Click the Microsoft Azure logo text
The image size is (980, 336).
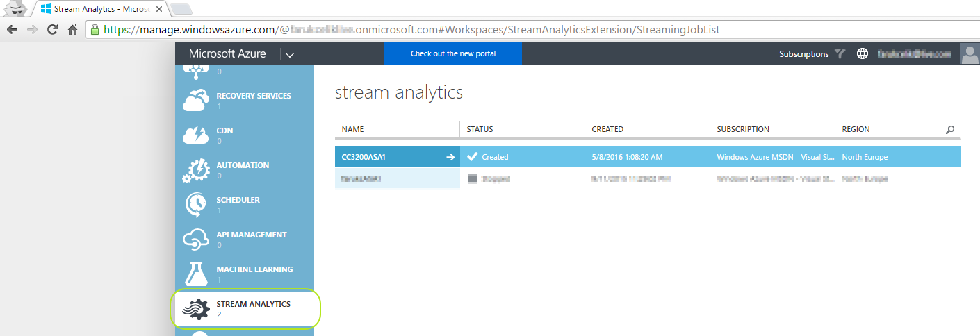click(x=227, y=53)
